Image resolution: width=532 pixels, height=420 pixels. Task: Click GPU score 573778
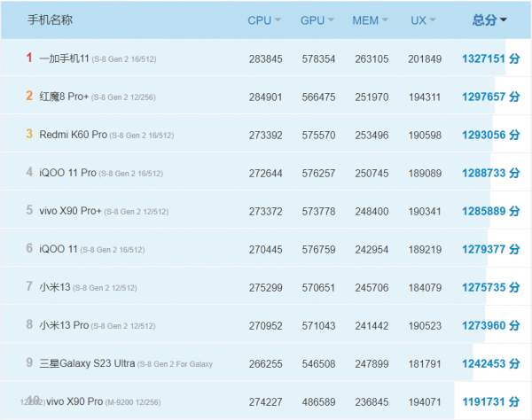[x=318, y=212]
